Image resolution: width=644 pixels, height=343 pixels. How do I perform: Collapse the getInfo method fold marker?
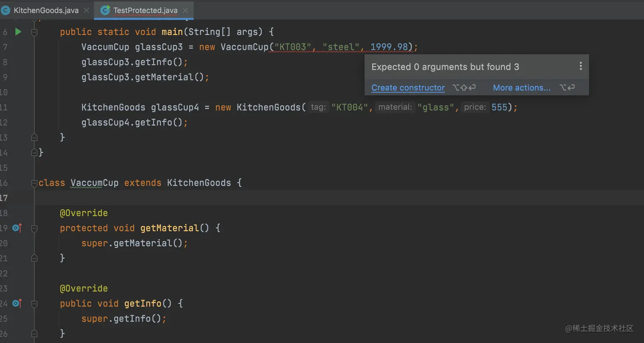(x=34, y=304)
